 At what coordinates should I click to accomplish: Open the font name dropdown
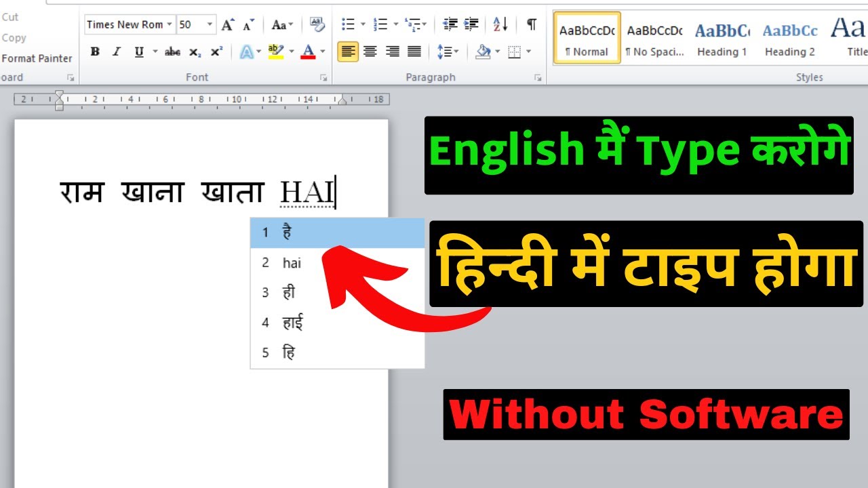(170, 24)
